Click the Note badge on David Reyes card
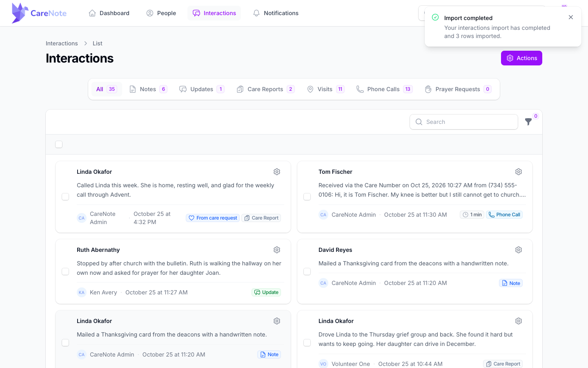This screenshot has height=368, width=588. click(x=511, y=283)
